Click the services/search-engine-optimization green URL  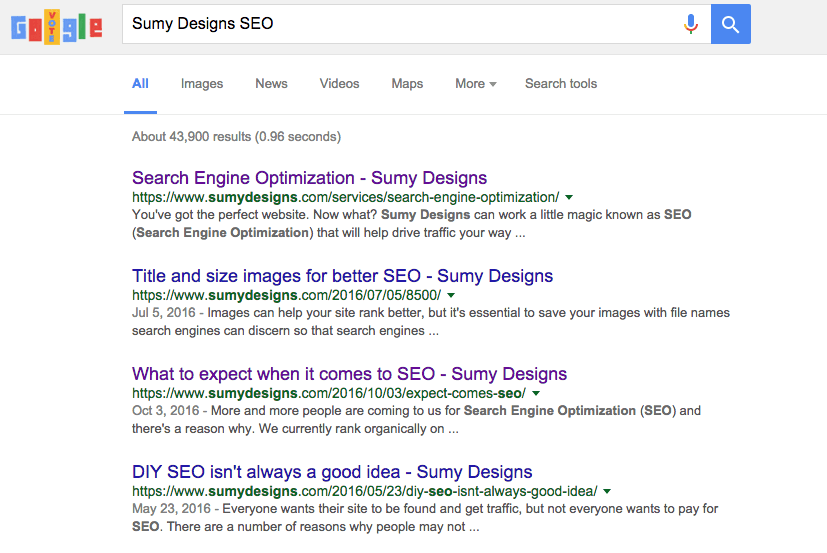(345, 197)
